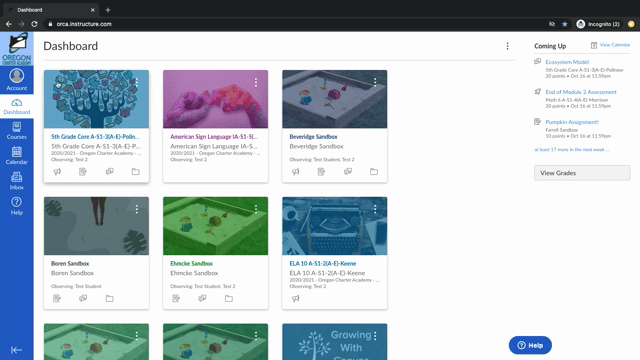Image resolution: width=640 pixels, height=360 pixels.
Task: Go to Calendar in the sidebar
Action: [x=17, y=156]
